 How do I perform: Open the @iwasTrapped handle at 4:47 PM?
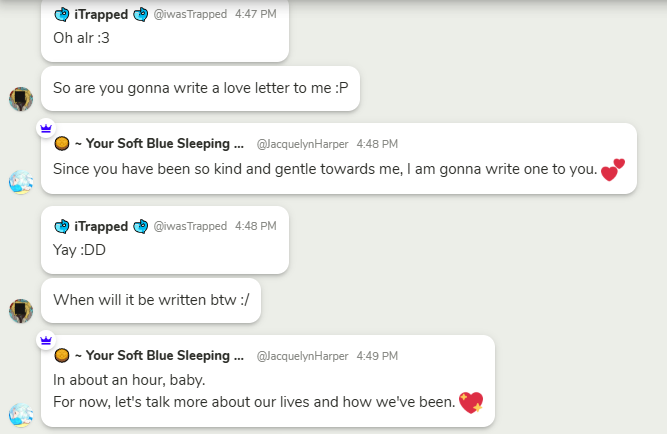(190, 15)
